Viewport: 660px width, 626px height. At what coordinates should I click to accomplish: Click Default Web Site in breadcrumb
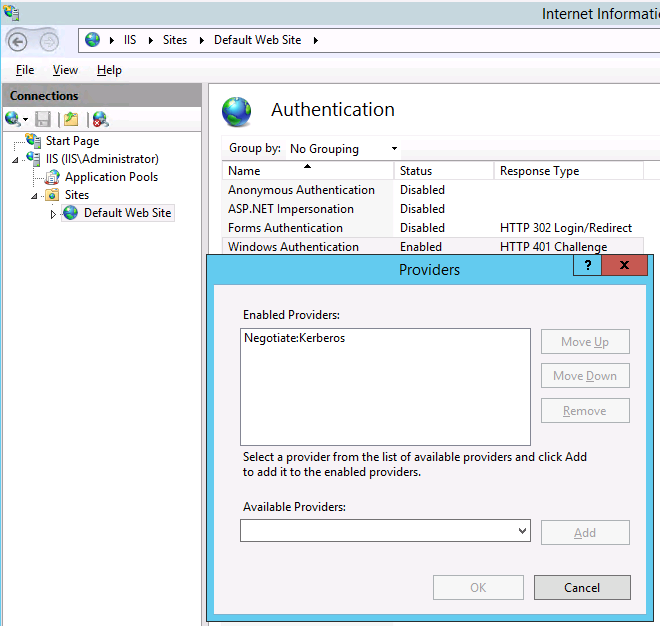tap(258, 40)
